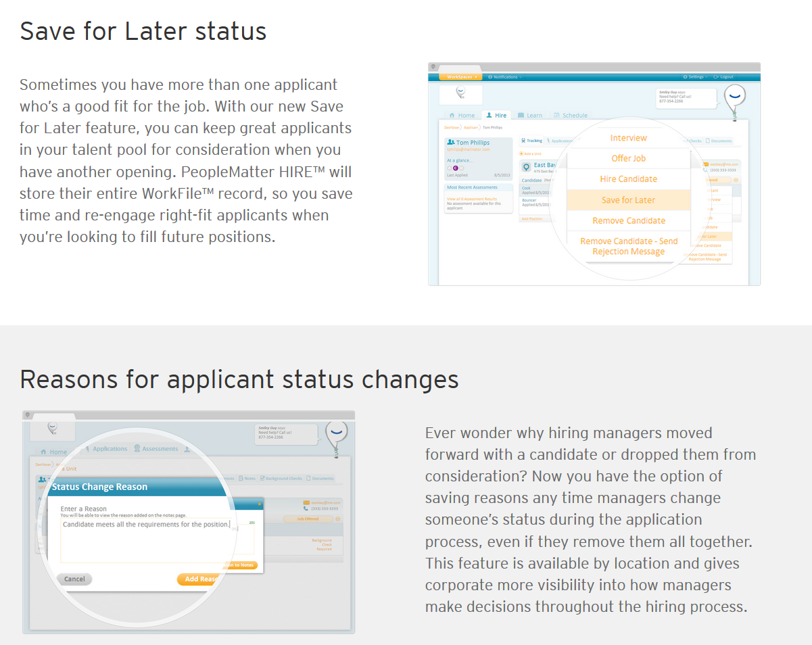
Task: Open the WorkSpaces dropdown in the upper screenshot
Action: pyautogui.click(x=460, y=76)
